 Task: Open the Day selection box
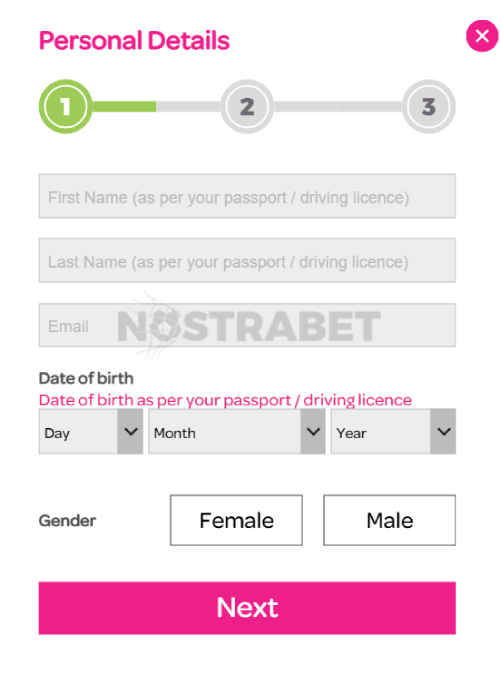91,431
